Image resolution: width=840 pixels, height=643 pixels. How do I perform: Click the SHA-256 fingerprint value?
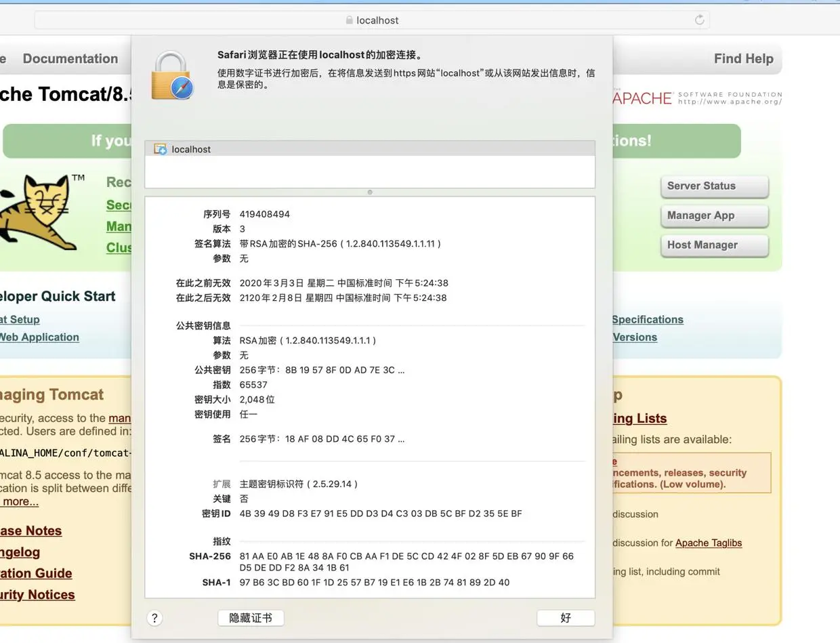click(x=406, y=562)
